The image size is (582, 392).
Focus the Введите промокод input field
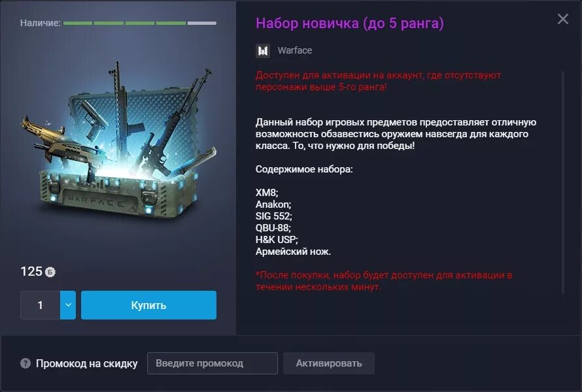(213, 363)
